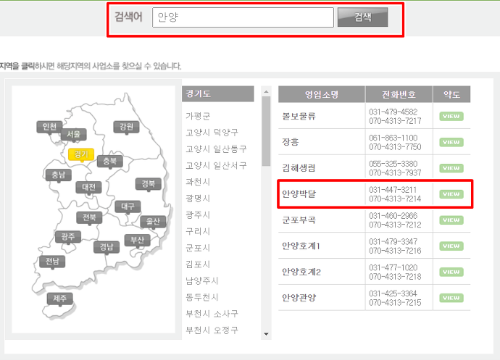This screenshot has height=360, width=500.
Task: Choose 동두천시 in district list
Action: pos(202,297)
